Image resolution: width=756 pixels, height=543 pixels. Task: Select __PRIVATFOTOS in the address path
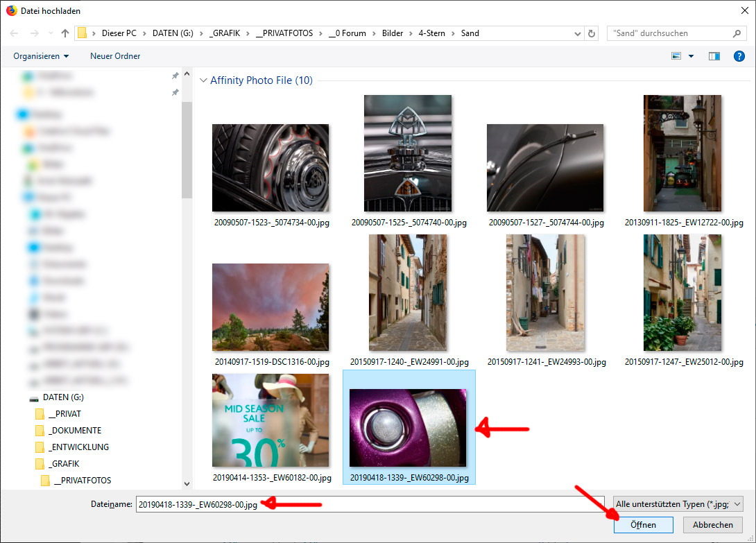pos(284,33)
